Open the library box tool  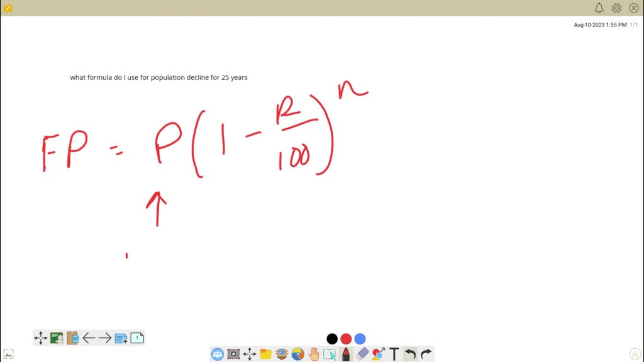pyautogui.click(x=281, y=354)
